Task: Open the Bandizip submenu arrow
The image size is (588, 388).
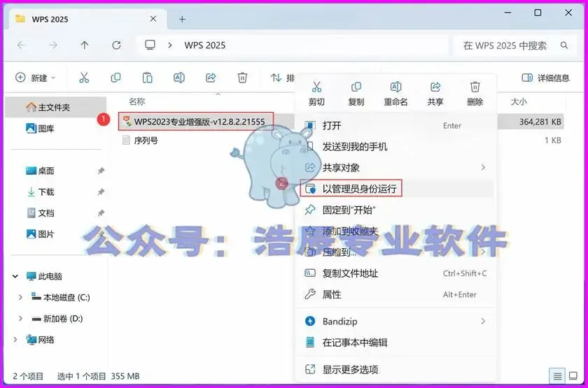Action: [x=483, y=321]
